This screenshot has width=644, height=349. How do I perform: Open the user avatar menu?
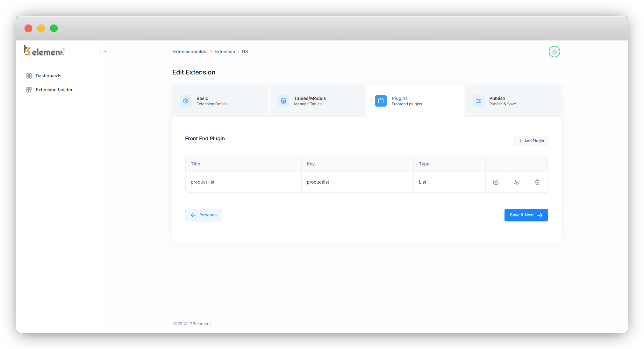554,52
